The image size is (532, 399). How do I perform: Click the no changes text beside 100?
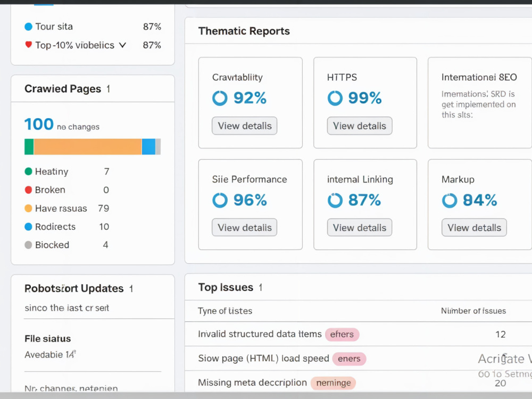point(78,127)
